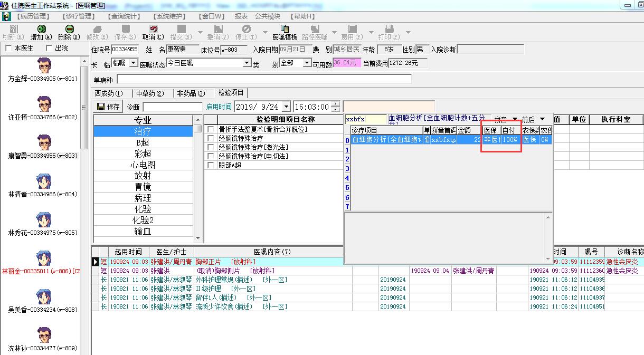
Task: Select the order row II级护理 [外一区]
Action: pyautogui.click(x=367, y=289)
